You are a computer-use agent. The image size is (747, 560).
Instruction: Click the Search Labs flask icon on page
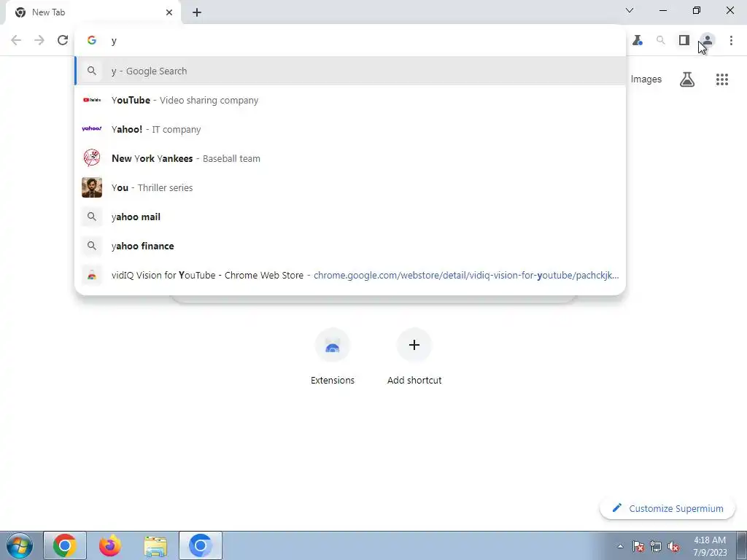[687, 79]
